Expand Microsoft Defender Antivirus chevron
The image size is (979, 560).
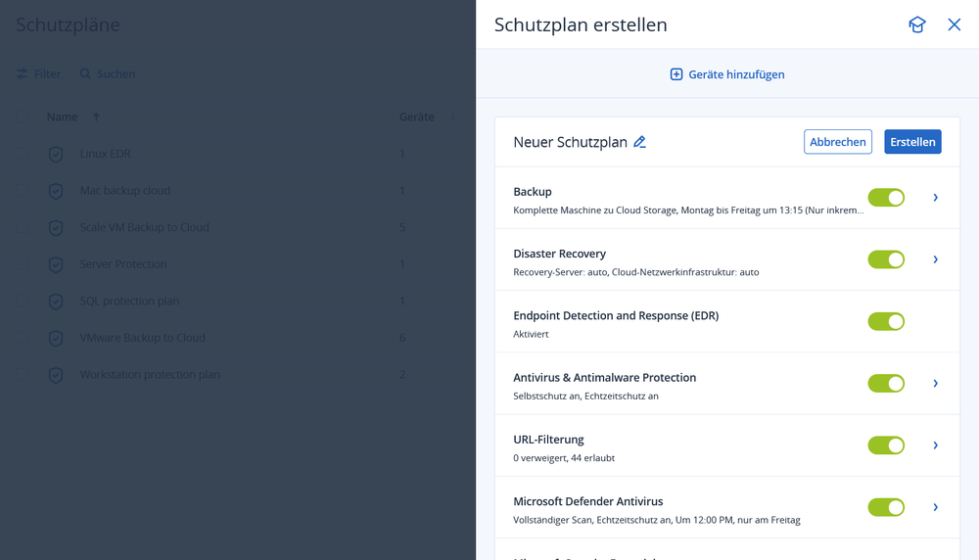pos(936,507)
